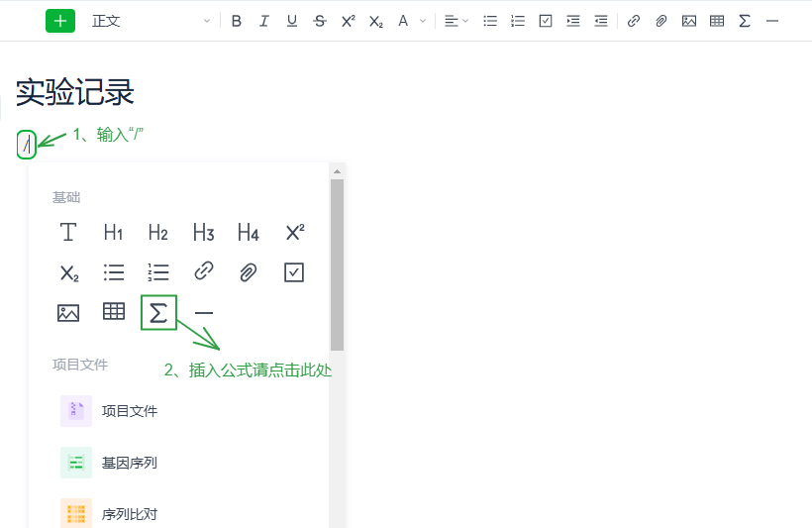Apply strikethrough from the toolbar
This screenshot has width=812, height=528.
pos(319,21)
